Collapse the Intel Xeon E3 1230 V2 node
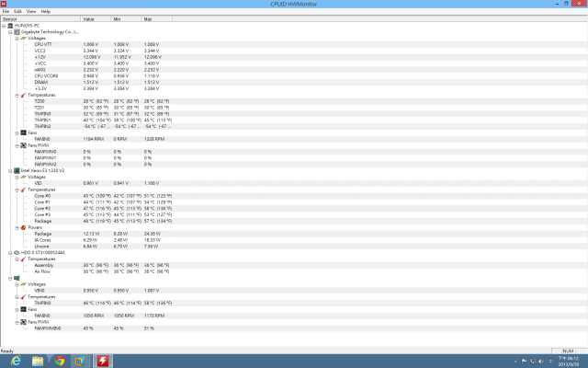 tap(10, 170)
